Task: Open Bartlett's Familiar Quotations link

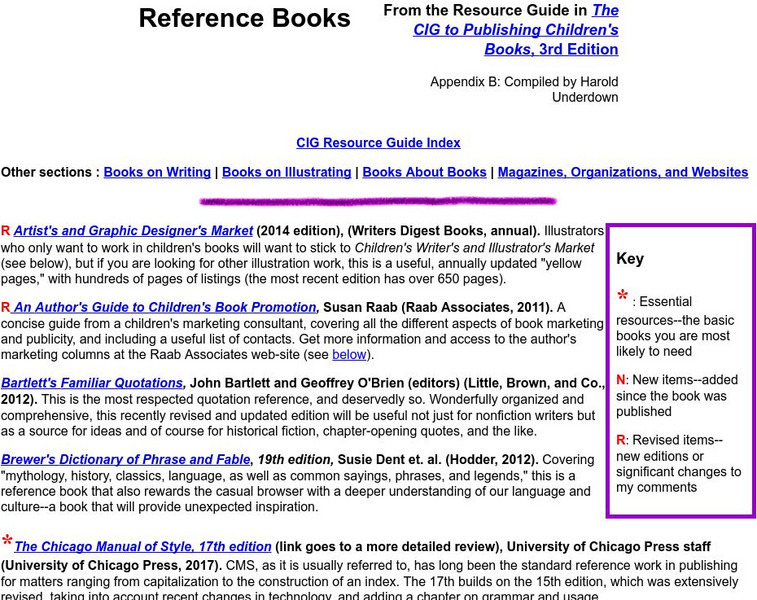Action: tap(92, 383)
